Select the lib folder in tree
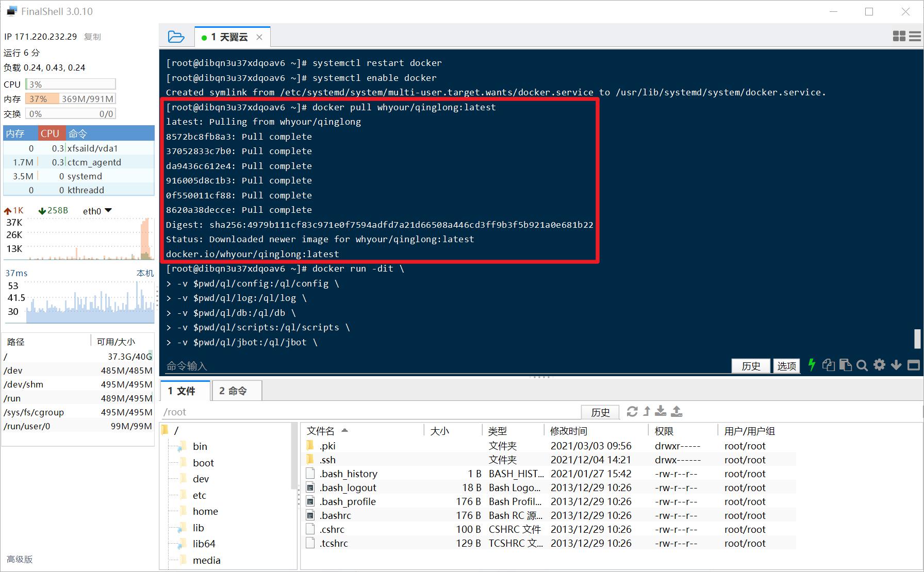 pyautogui.click(x=198, y=528)
